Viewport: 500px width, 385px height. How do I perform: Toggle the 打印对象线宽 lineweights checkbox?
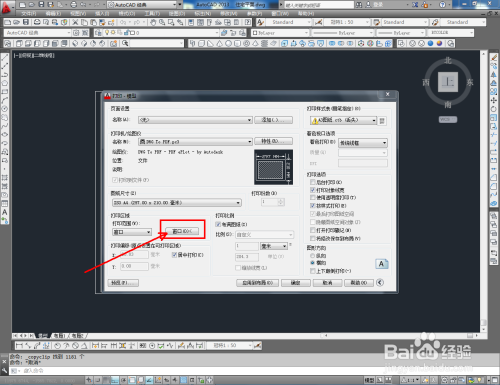[x=313, y=190]
